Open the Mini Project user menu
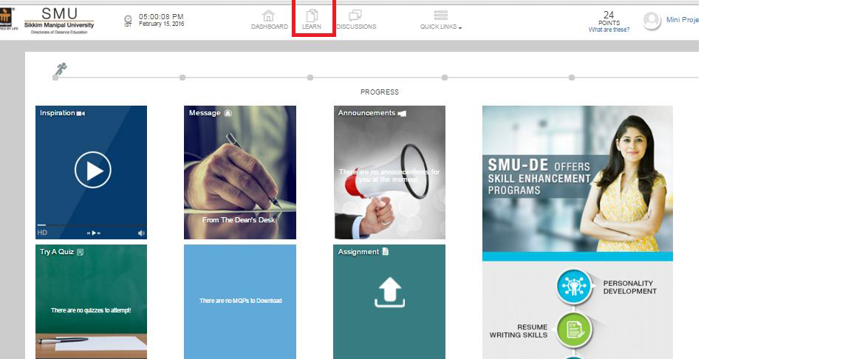The width and height of the screenshot is (868, 359). point(682,20)
